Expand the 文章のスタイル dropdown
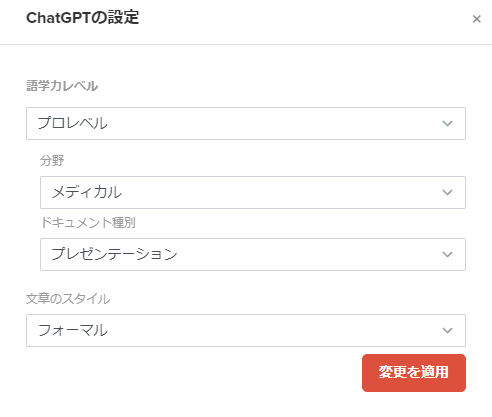492x417 pixels. click(x=246, y=330)
